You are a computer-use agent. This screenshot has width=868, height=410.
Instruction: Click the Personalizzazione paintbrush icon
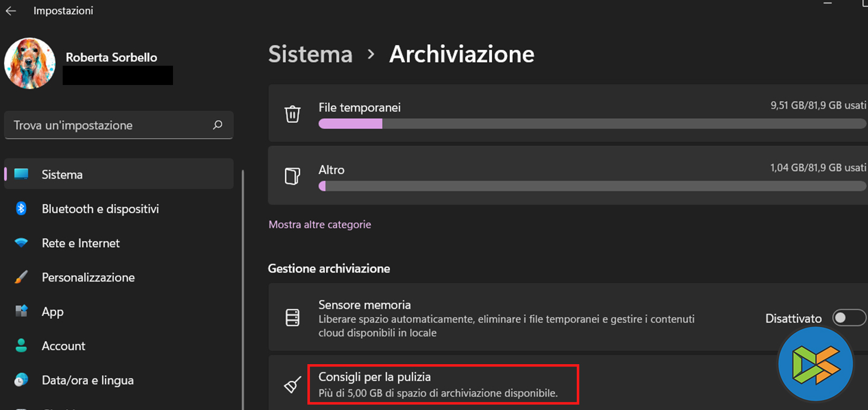pyautogui.click(x=21, y=277)
